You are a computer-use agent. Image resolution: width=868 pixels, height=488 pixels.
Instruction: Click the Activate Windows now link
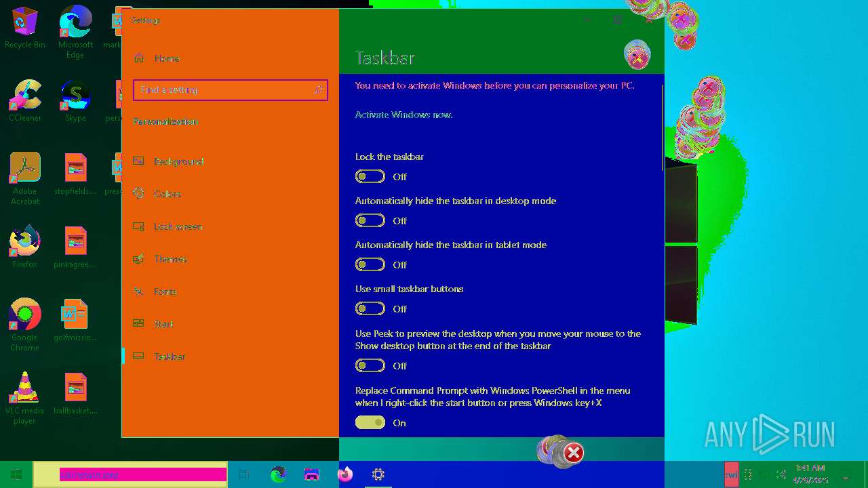pyautogui.click(x=403, y=115)
